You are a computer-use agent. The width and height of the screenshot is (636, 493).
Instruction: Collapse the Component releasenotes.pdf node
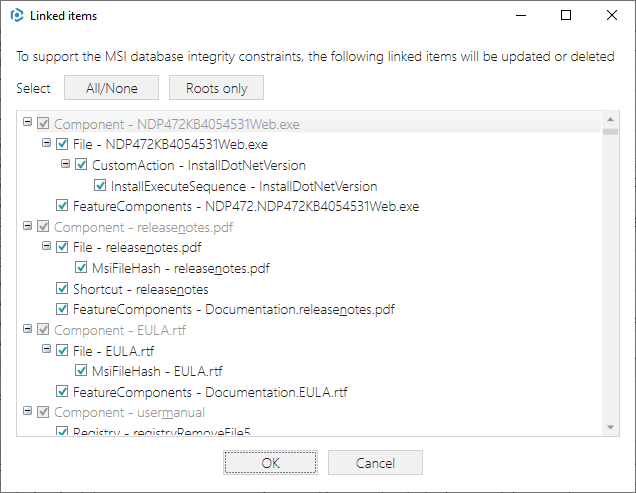(27, 226)
